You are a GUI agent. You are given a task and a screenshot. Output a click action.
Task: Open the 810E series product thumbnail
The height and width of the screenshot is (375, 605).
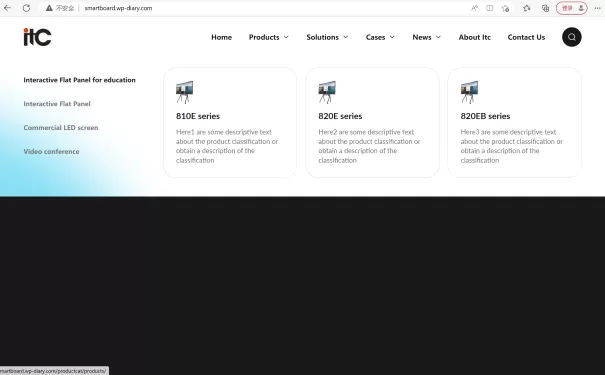[x=184, y=92]
